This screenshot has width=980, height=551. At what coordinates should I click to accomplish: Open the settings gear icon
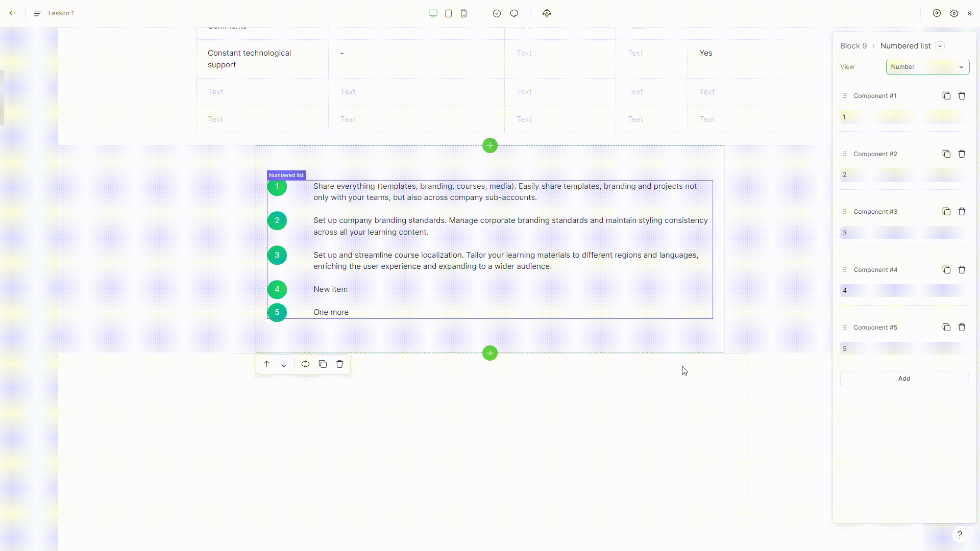(x=954, y=13)
